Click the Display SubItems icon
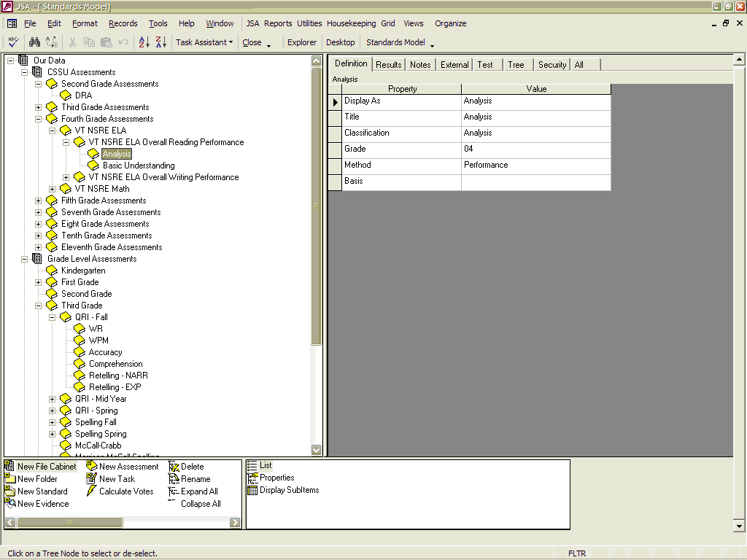 point(252,490)
